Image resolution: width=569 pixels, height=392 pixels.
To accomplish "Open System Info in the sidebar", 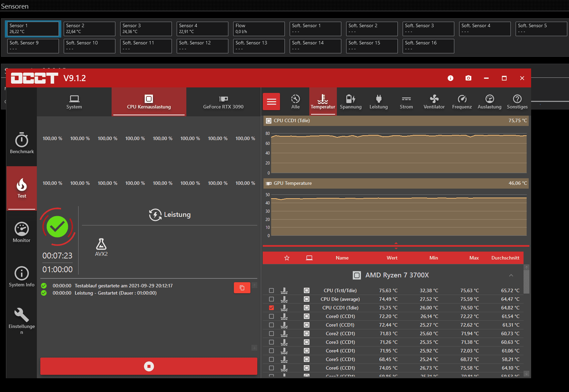I will click(22, 277).
